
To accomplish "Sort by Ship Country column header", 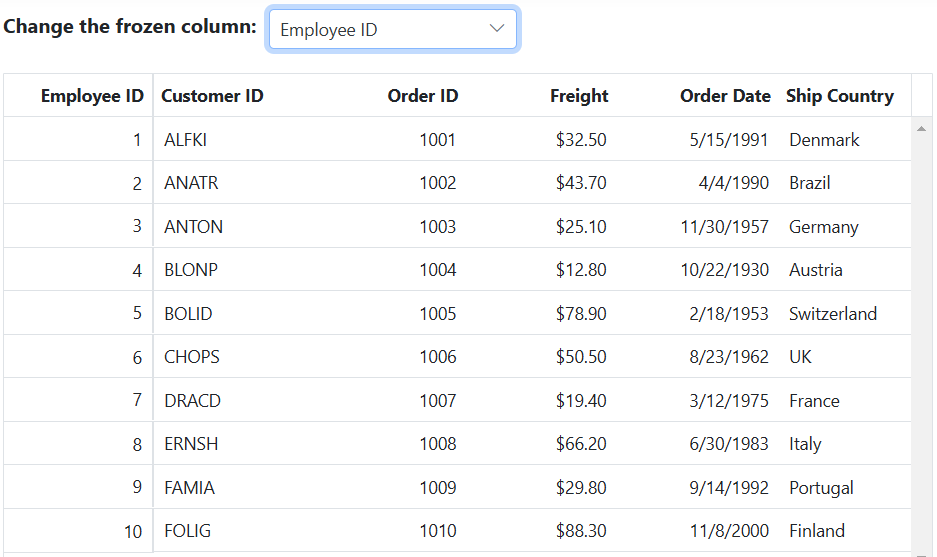I will tap(840, 96).
